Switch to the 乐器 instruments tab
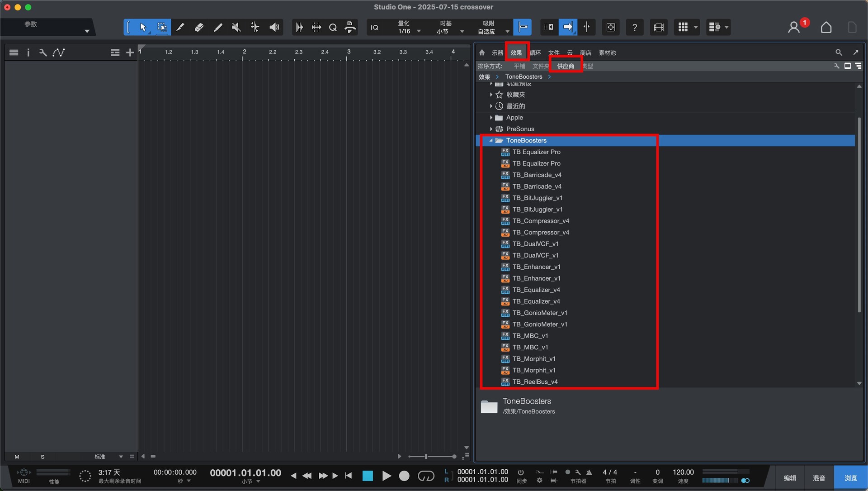 coord(497,52)
